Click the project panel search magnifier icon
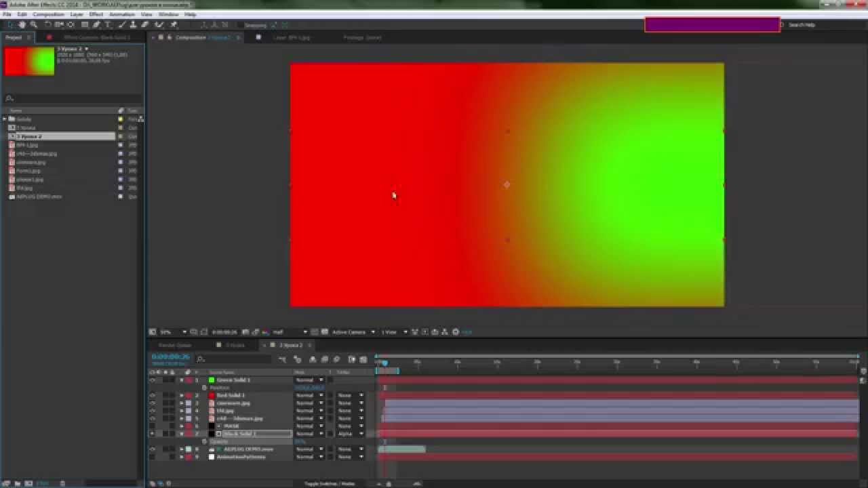 tap(9, 98)
